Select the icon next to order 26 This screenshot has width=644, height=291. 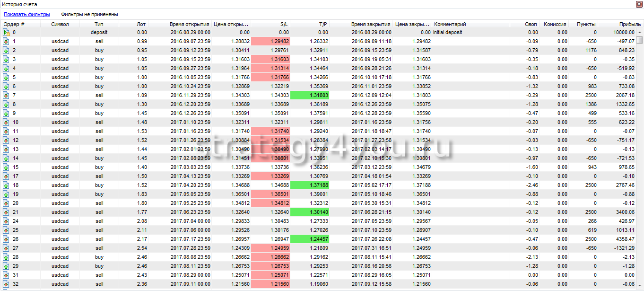[6, 239]
